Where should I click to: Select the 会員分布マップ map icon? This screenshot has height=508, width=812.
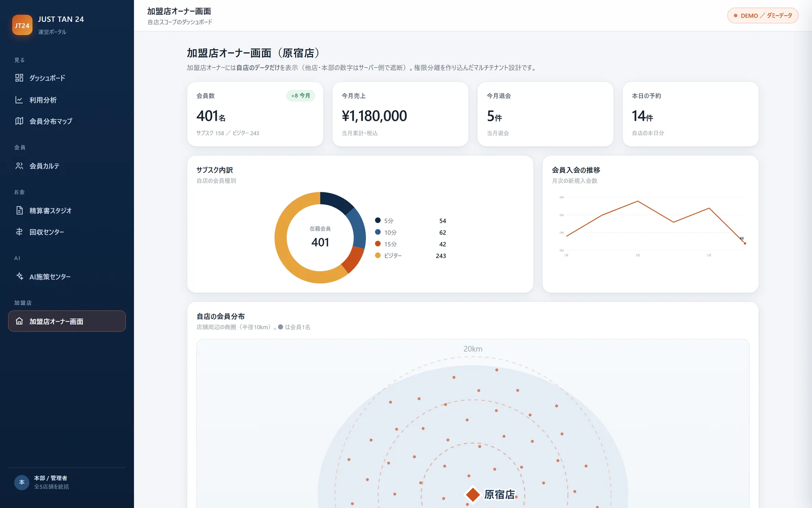click(19, 121)
